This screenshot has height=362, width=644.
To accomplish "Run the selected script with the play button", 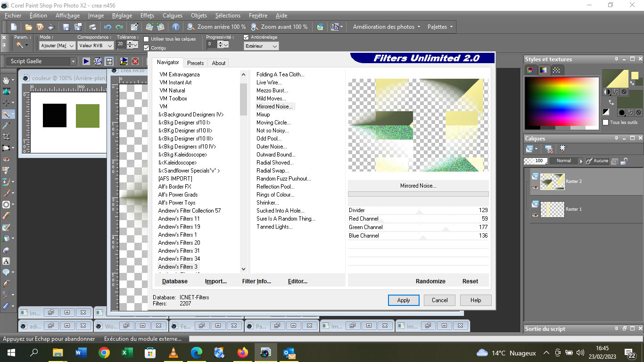I will click(x=86, y=61).
